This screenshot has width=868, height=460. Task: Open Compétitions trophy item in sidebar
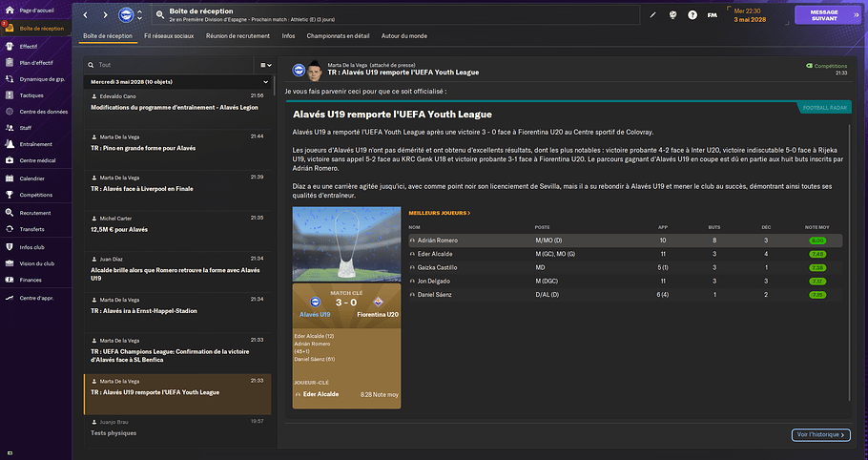pyautogui.click(x=35, y=195)
